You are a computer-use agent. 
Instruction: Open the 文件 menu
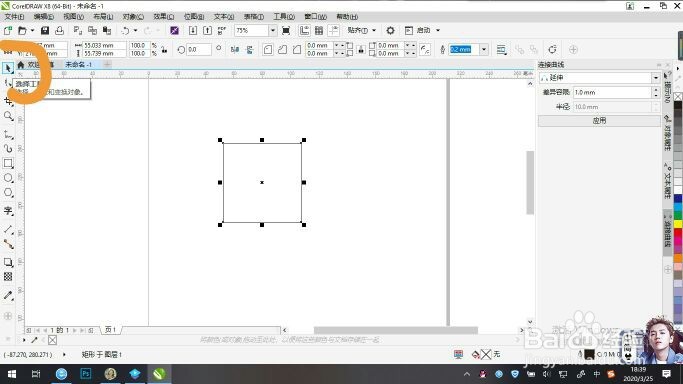pyautogui.click(x=14, y=17)
